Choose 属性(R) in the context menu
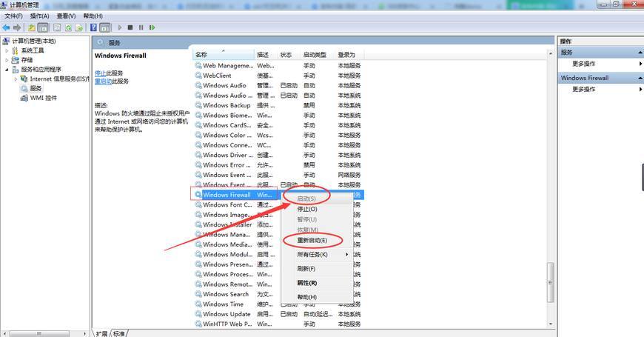The height and width of the screenshot is (337, 644). [317, 283]
